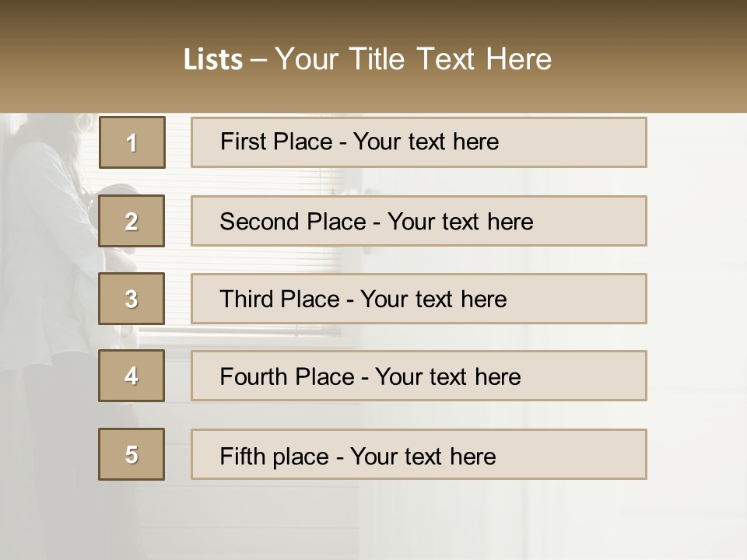747x560 pixels.
Task: Select the number 4 square
Action: coord(132,376)
